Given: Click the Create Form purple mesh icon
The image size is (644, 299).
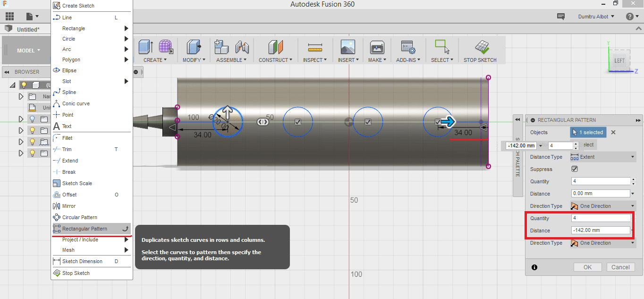Looking at the screenshot, I should pos(165,47).
